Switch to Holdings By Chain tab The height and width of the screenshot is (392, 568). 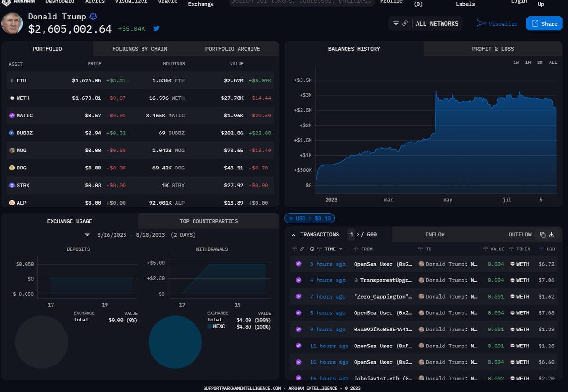140,49
